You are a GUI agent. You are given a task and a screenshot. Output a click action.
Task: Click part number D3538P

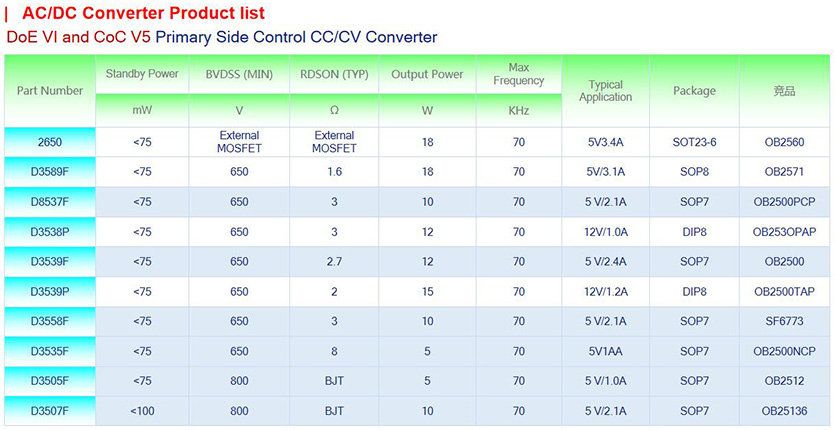(x=49, y=232)
